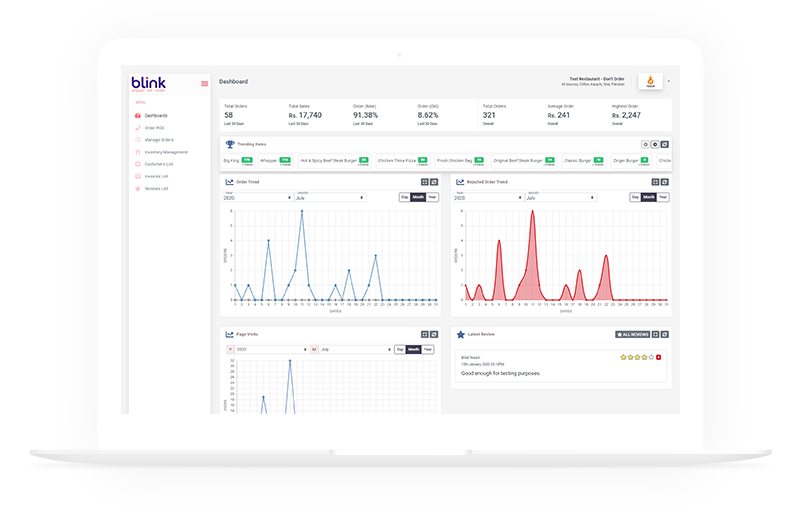
Task: Expand the Order Trend chart to fullscreen
Action: click(x=425, y=182)
